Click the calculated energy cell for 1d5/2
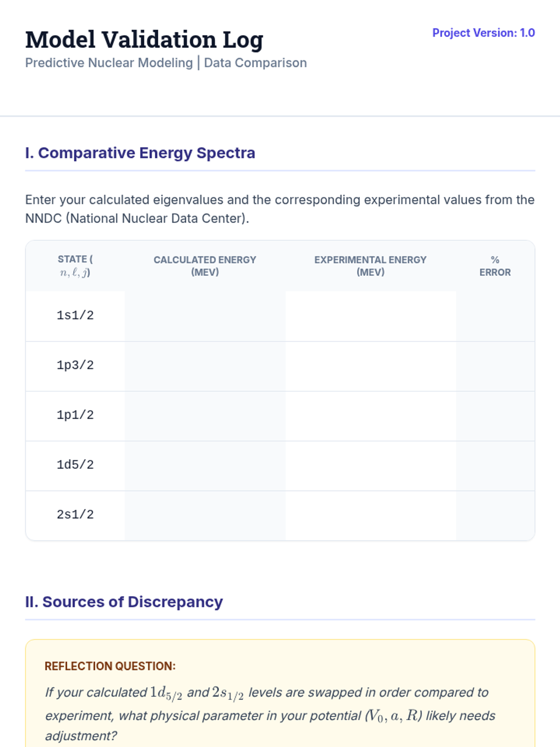The height and width of the screenshot is (747, 560). [205, 465]
